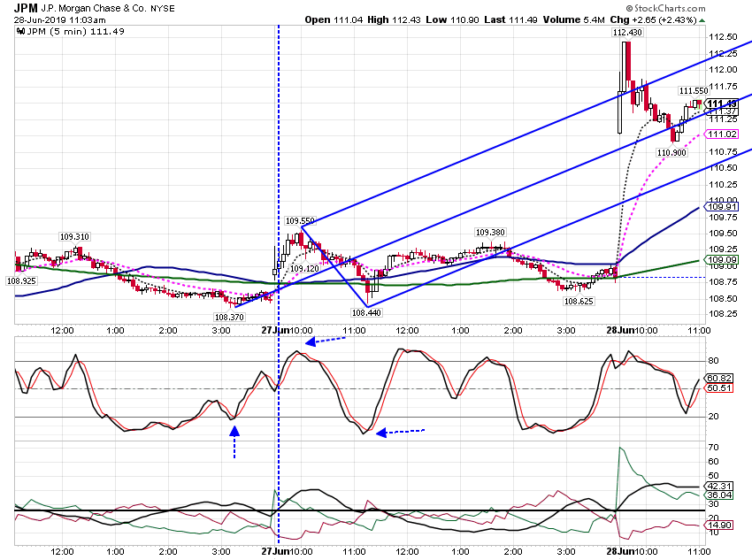Select the Last 111.49 header value
The width and height of the screenshot is (752, 560).
(510, 19)
